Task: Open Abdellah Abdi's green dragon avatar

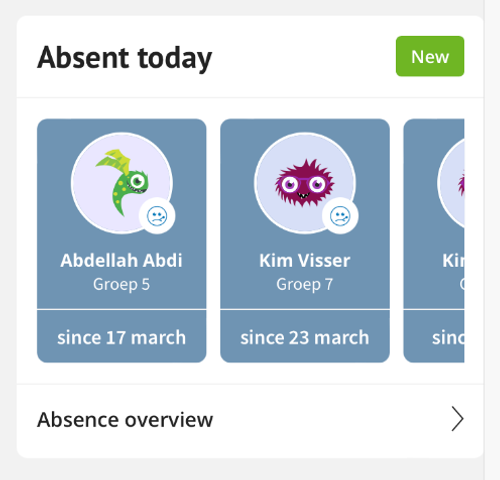Action: (x=122, y=183)
